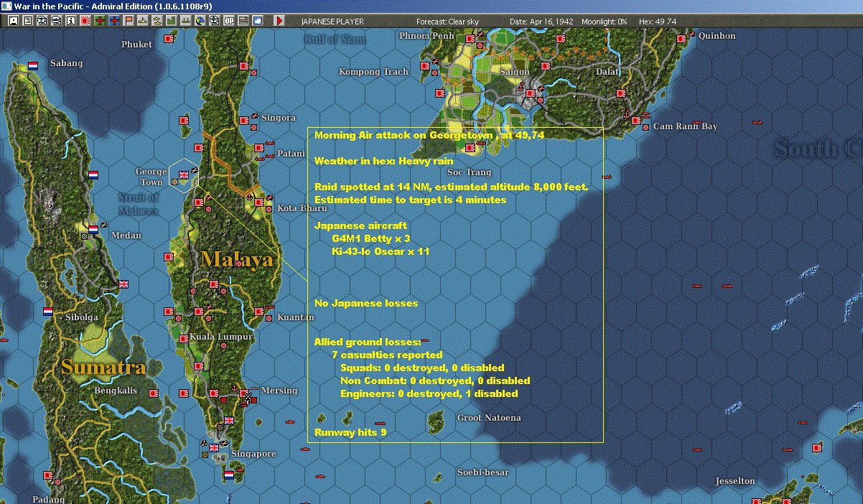The width and height of the screenshot is (863, 504).
Task: Select the Japanese flag base at Quinhon
Action: (x=681, y=39)
